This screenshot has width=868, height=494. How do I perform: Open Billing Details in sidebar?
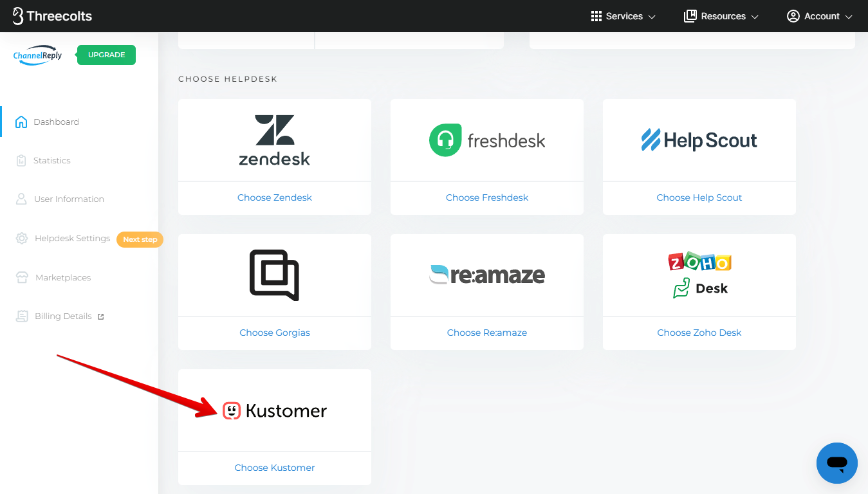click(63, 316)
